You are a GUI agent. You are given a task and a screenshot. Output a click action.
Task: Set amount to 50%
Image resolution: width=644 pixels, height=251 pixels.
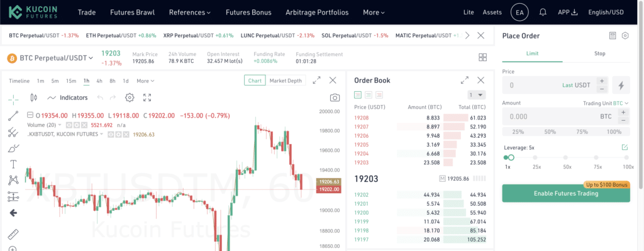pos(550,132)
